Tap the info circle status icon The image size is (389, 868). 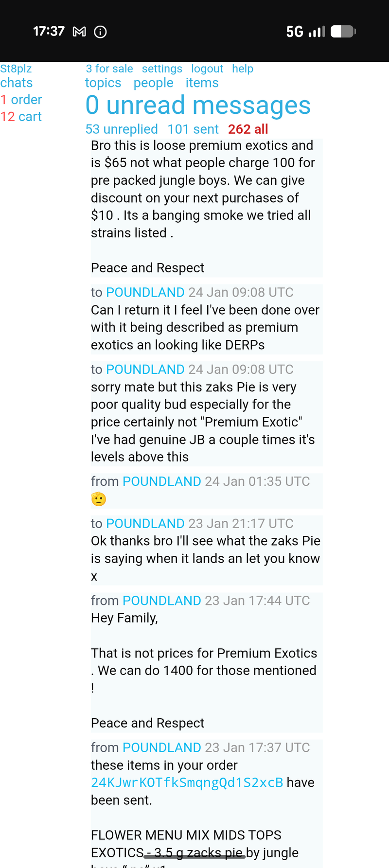pyautogui.click(x=100, y=32)
